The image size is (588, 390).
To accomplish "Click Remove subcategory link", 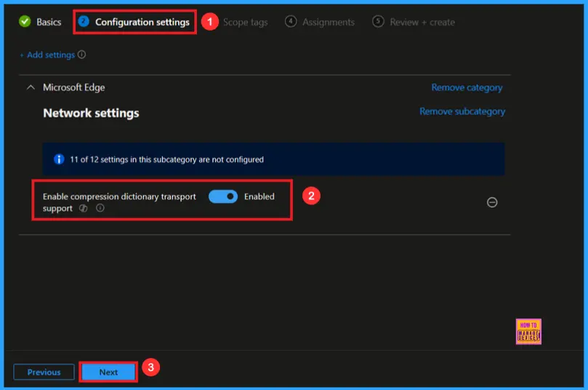I will tap(462, 111).
